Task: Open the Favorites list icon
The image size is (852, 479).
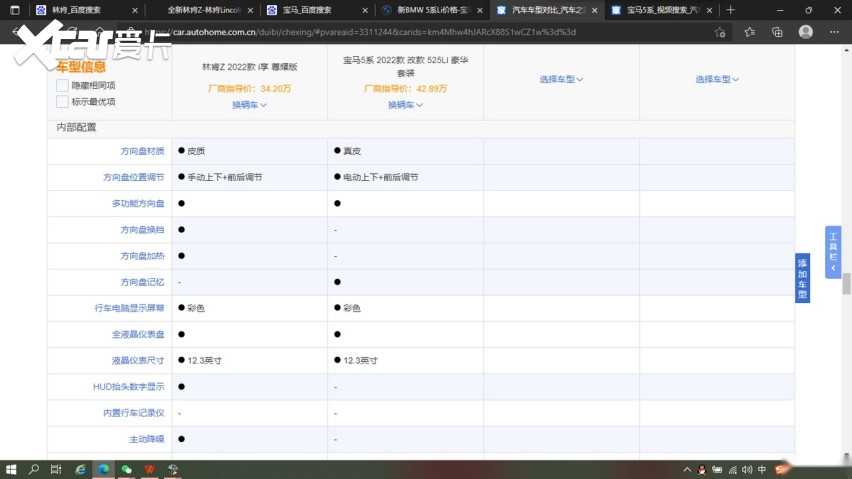Action: [750, 32]
